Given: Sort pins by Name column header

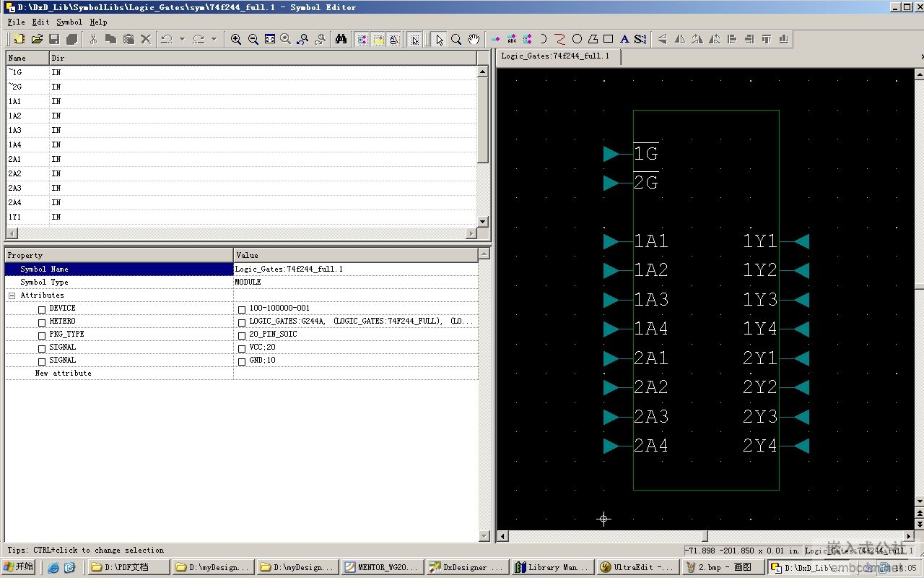Looking at the screenshot, I should (x=27, y=58).
